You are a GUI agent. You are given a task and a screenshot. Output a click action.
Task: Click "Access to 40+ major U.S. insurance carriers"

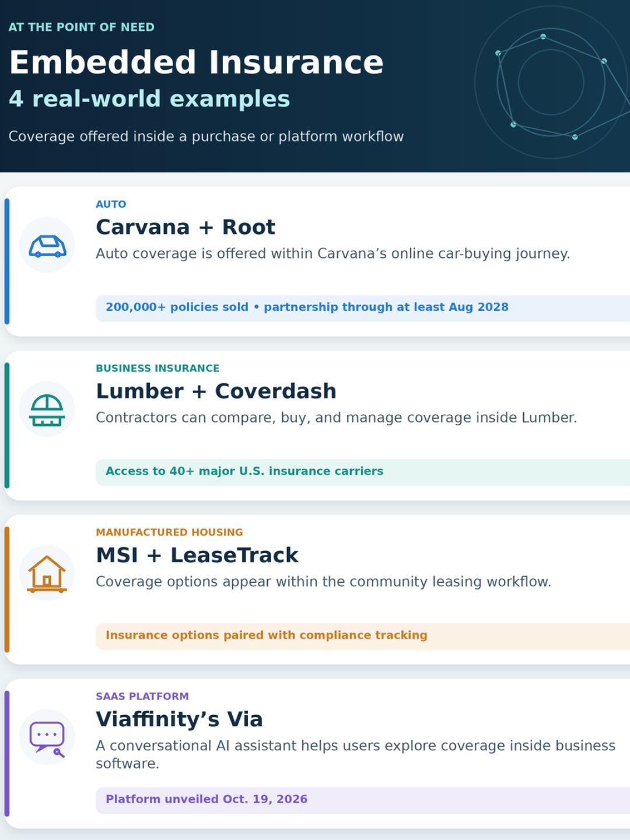[x=363, y=471]
